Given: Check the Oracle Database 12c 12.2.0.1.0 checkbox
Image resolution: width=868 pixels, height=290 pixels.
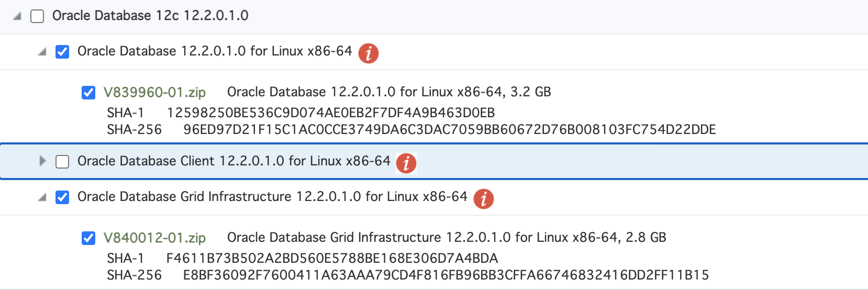Looking at the screenshot, I should point(37,16).
